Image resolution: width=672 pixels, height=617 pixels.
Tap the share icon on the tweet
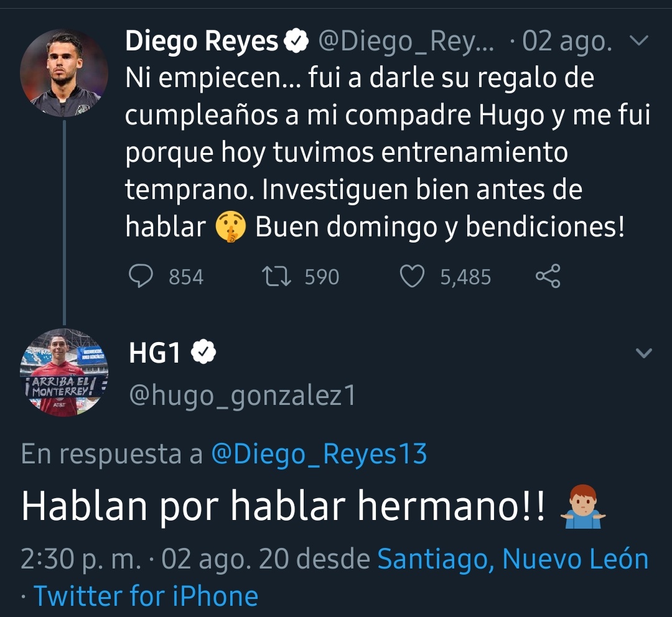click(x=548, y=277)
